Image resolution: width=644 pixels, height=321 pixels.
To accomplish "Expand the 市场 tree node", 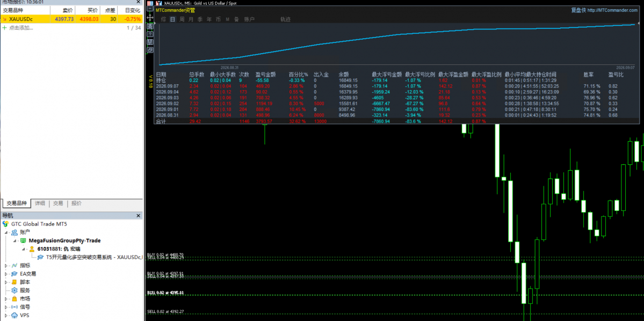I will (x=6, y=298).
